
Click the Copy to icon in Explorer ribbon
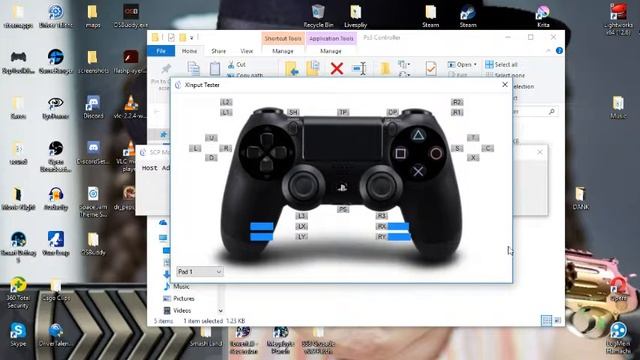[313, 69]
